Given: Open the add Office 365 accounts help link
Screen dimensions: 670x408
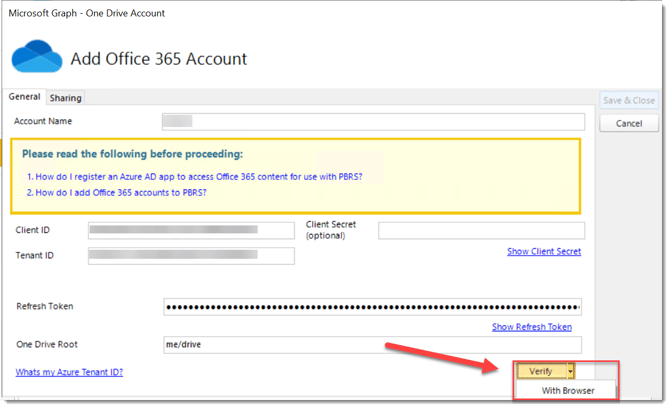Looking at the screenshot, I should (116, 192).
